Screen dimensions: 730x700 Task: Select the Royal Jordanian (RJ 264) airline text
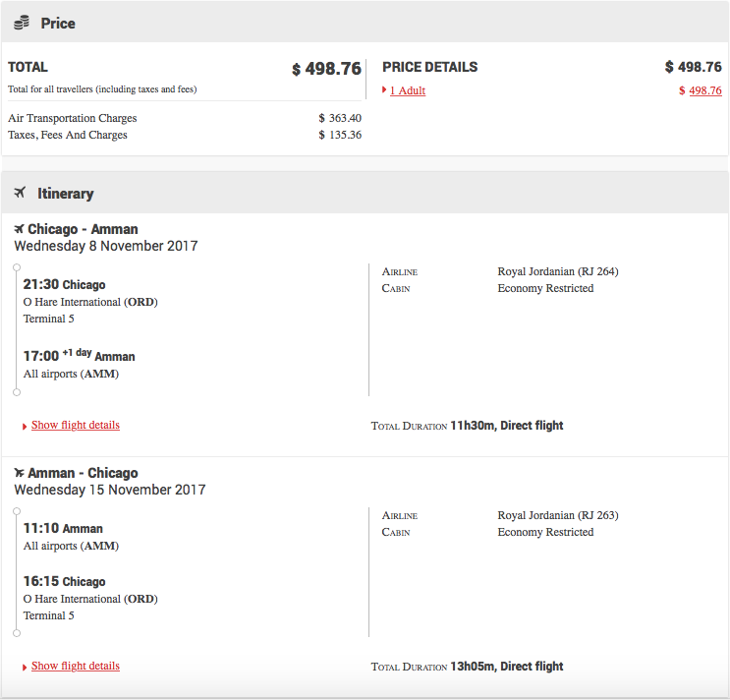[x=557, y=271]
